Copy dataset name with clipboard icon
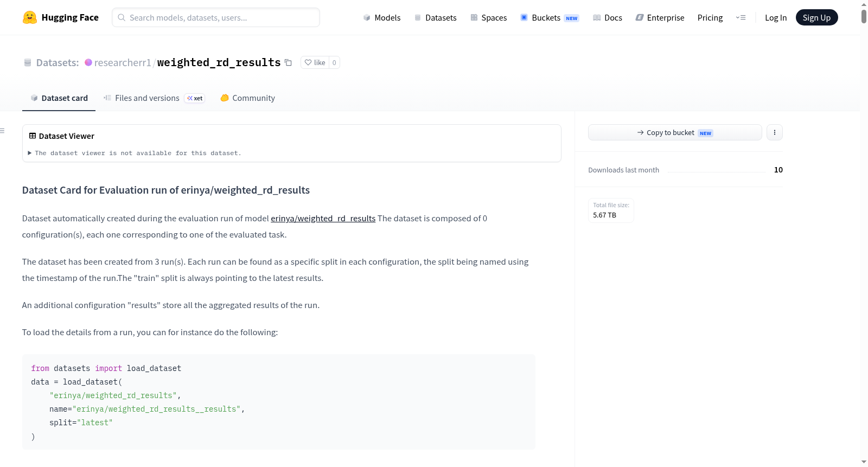This screenshot has height=467, width=868. (x=288, y=63)
